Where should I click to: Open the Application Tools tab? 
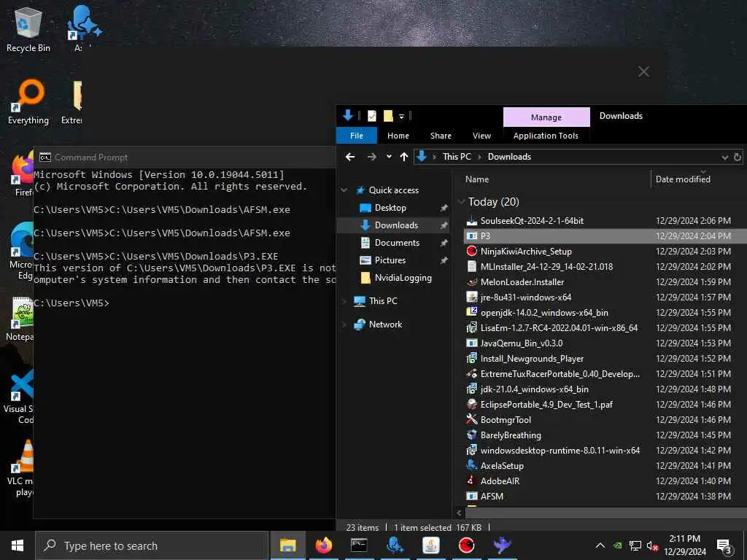[546, 136]
